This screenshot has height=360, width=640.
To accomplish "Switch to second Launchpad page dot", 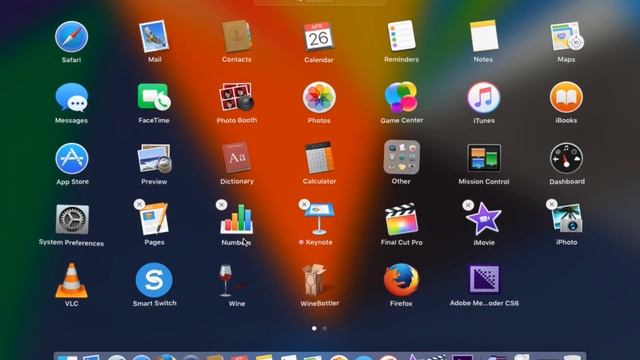I will tap(324, 328).
